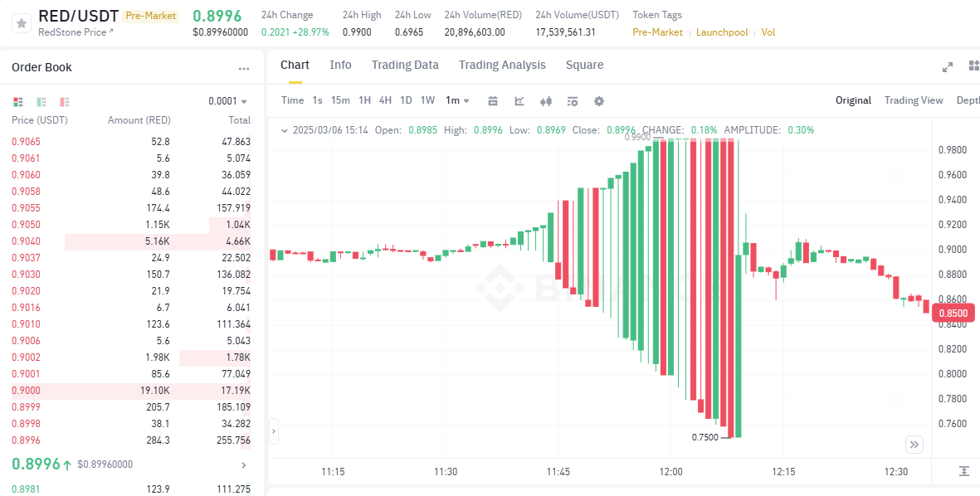This screenshot has width=980, height=496.
Task: Click the 0.9050 ask price
Action: pos(27,224)
